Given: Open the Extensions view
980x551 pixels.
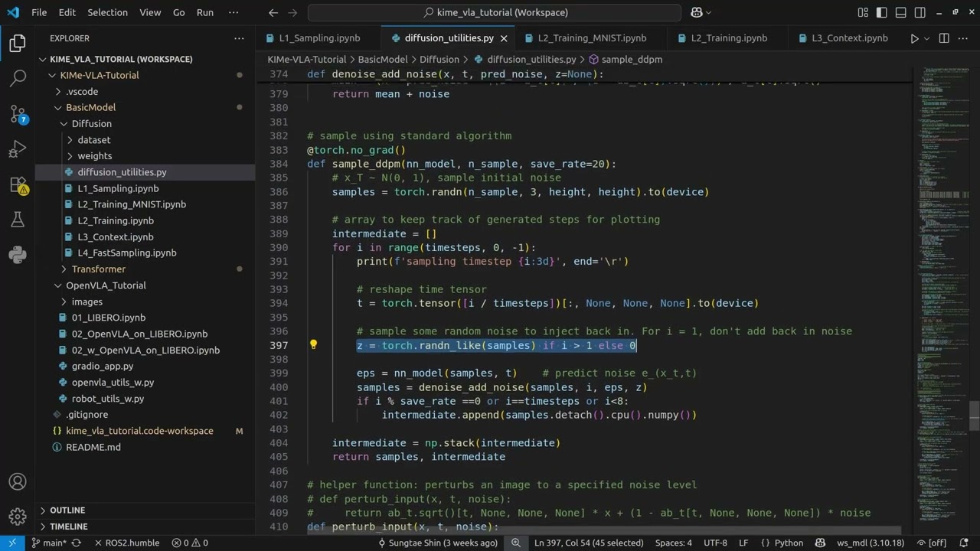Looking at the screenshot, I should [x=18, y=184].
